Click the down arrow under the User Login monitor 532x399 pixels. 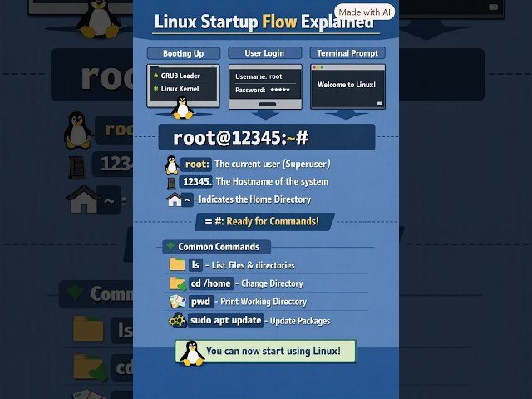265,115
